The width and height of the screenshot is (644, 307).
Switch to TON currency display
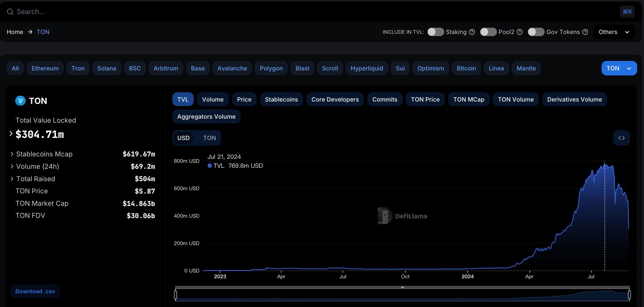(x=209, y=138)
